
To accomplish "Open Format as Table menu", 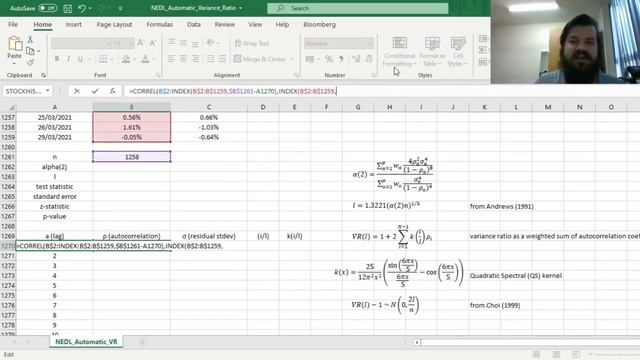I will pos(432,52).
